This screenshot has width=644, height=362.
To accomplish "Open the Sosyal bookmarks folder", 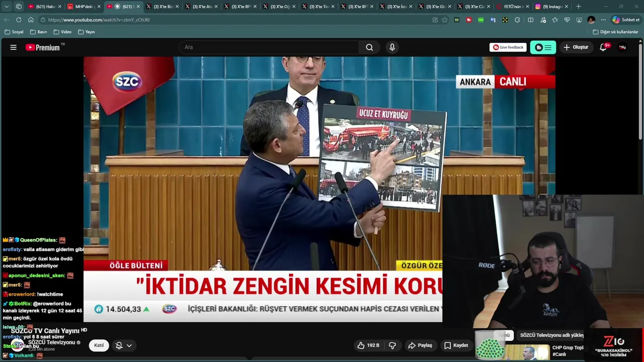I will tap(14, 32).
